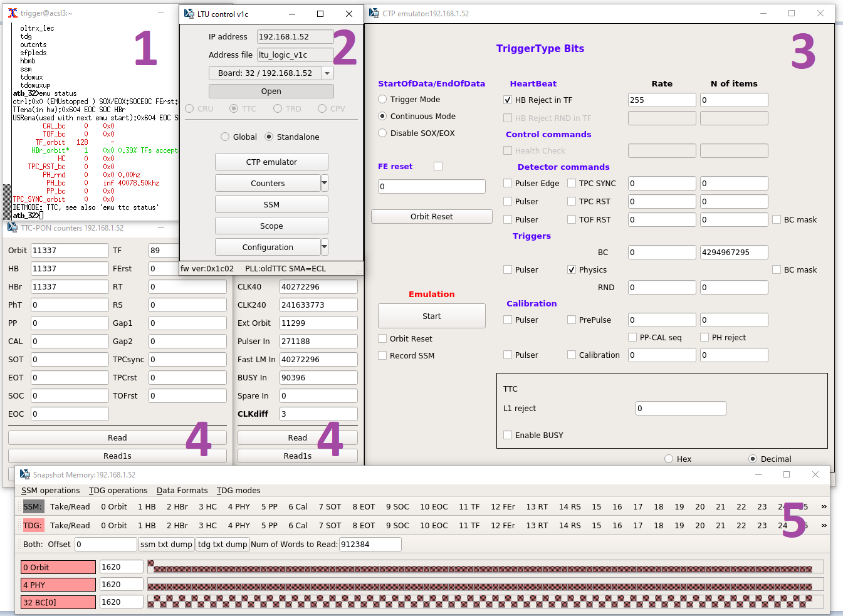Click ssm txt dump button
Viewport: 843px width, 616px height.
(x=167, y=544)
